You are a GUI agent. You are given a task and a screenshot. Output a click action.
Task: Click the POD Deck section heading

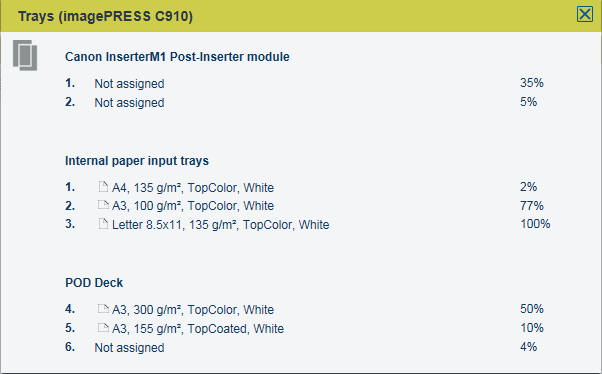coord(94,283)
